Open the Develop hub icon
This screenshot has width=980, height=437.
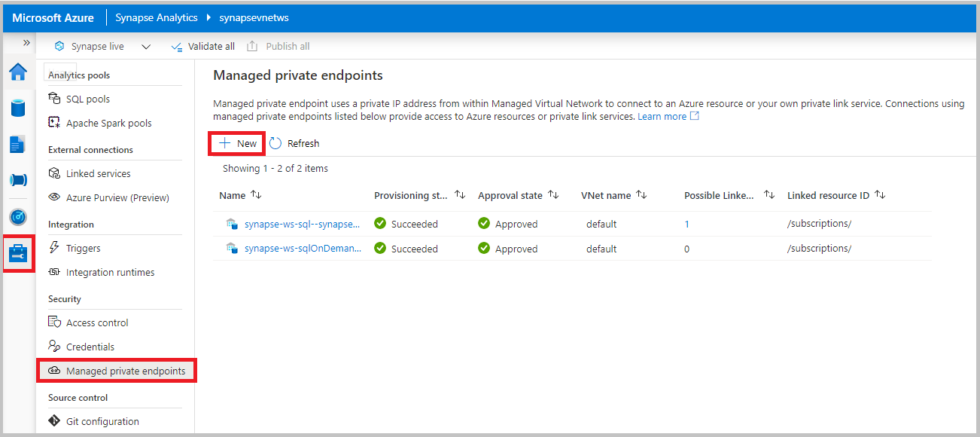point(18,144)
